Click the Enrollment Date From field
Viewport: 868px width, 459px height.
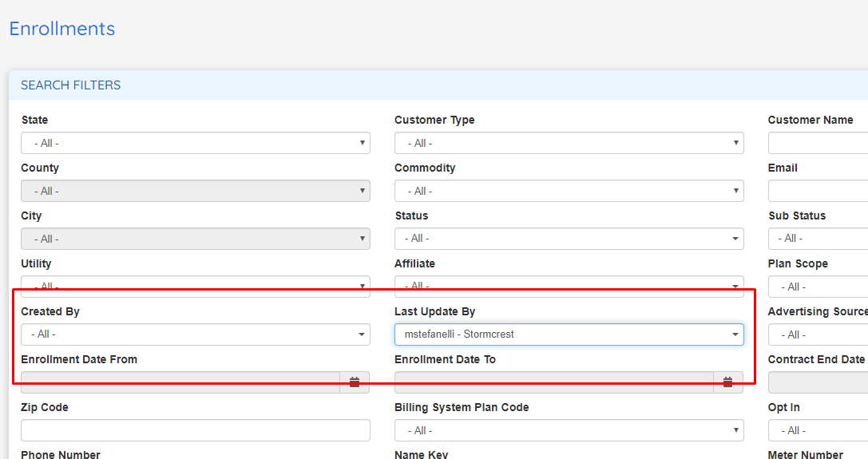tap(180, 382)
